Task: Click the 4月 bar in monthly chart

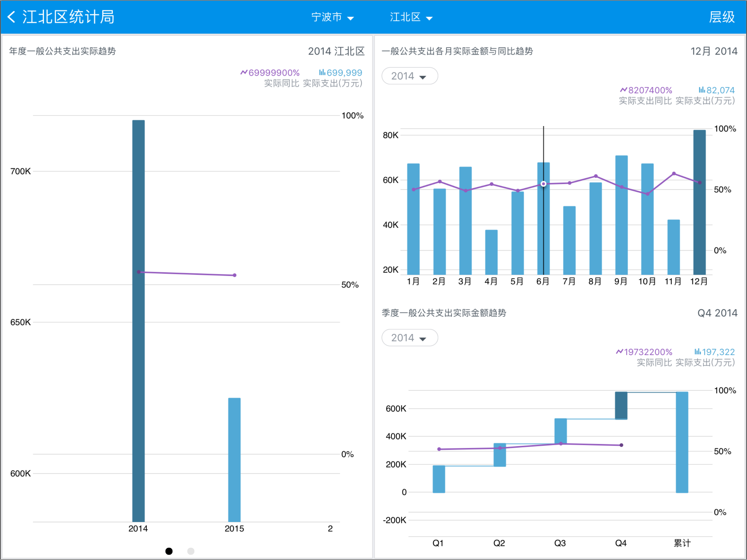Action: [x=491, y=252]
